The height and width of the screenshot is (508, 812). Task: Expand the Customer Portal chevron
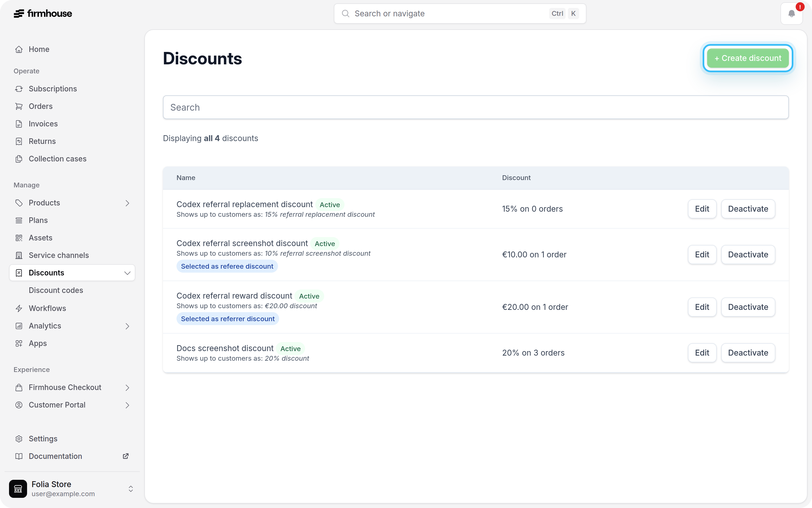tap(127, 405)
